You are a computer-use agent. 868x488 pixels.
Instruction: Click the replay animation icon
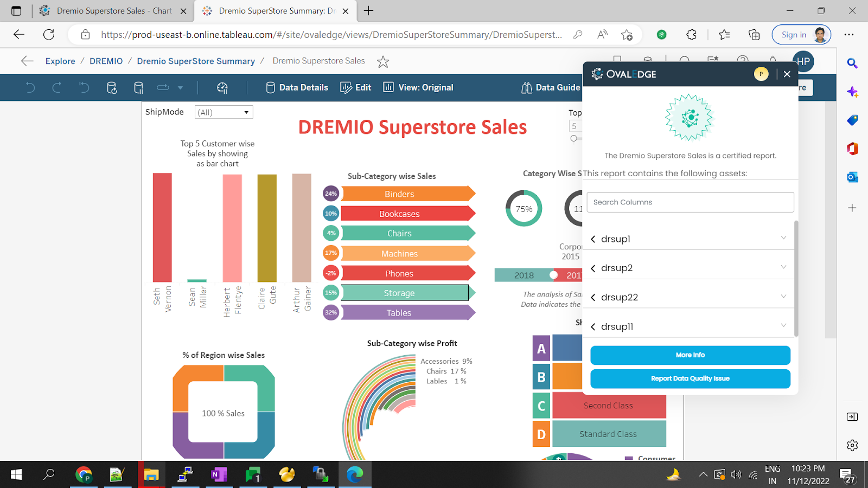coord(163,87)
